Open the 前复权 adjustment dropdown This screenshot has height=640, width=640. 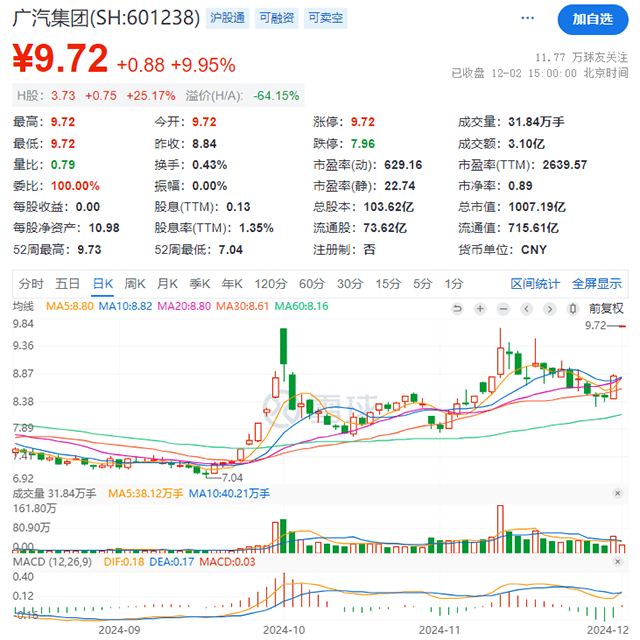(605, 307)
